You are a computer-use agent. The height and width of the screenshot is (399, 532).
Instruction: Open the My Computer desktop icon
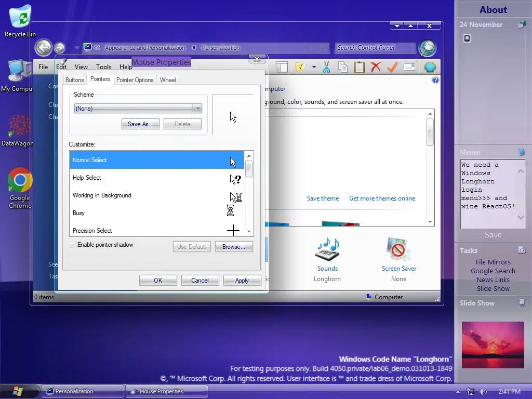coord(18,75)
